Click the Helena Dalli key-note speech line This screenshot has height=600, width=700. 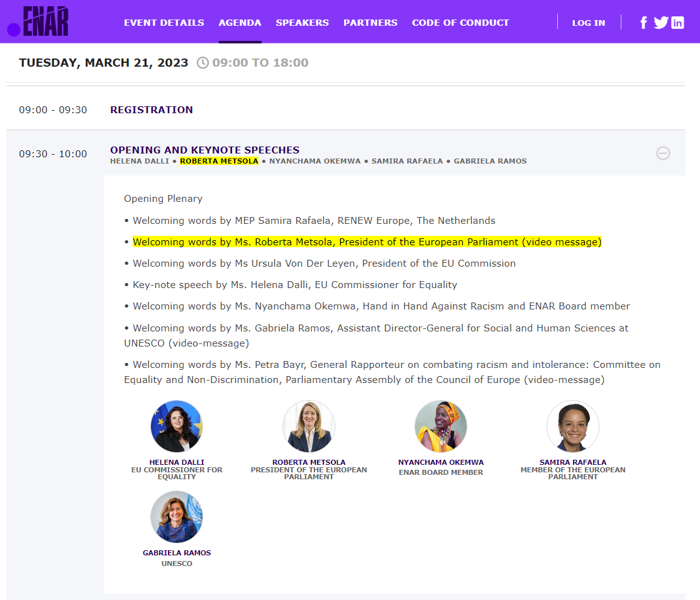click(294, 285)
